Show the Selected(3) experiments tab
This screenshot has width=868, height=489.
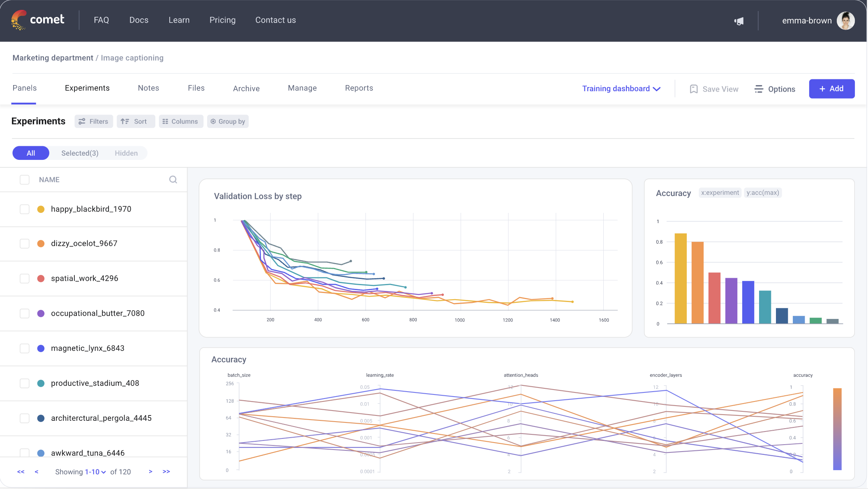(80, 153)
